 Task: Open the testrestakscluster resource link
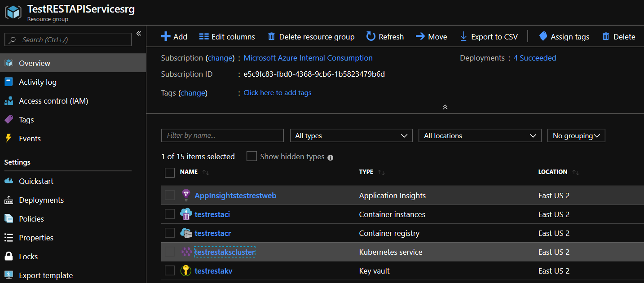point(225,252)
